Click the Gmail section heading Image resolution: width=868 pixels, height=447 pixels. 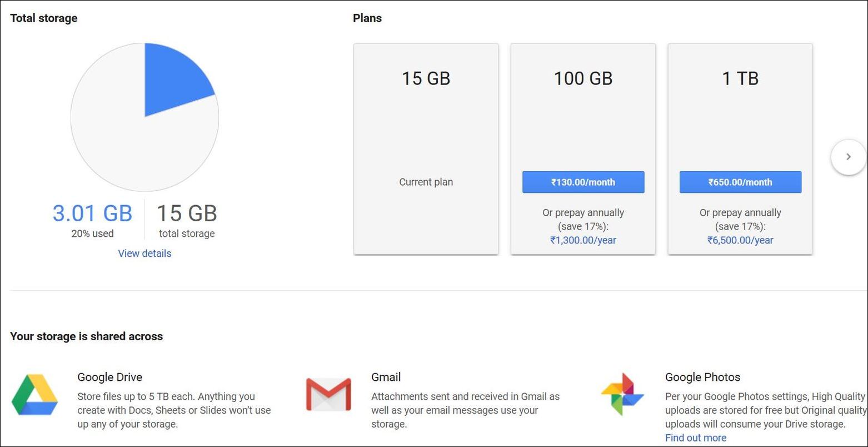click(x=386, y=377)
